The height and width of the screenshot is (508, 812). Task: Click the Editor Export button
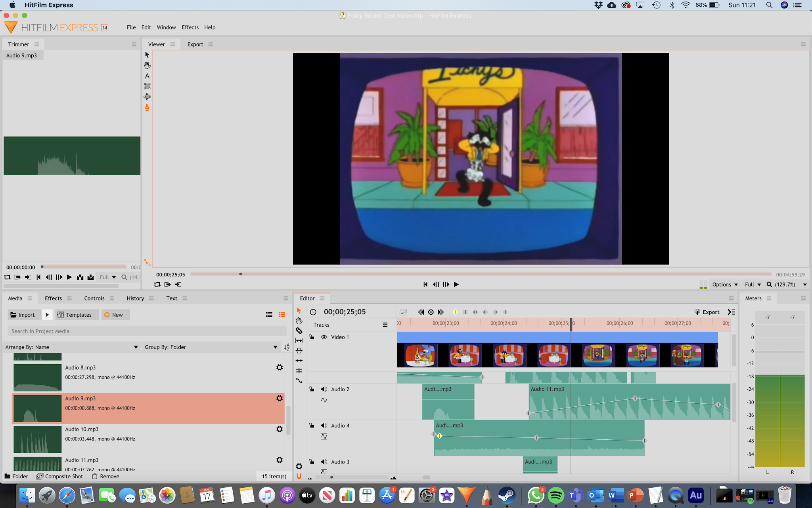tap(707, 312)
